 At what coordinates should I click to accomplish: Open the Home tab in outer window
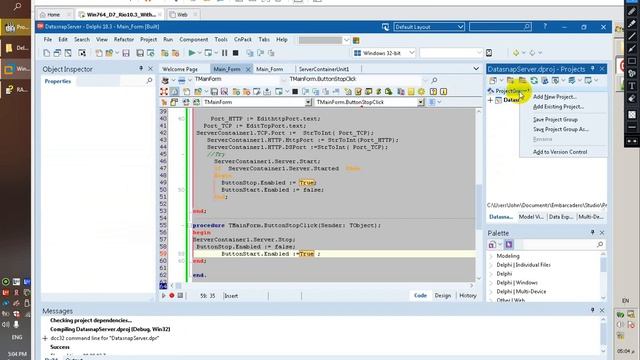click(53, 14)
